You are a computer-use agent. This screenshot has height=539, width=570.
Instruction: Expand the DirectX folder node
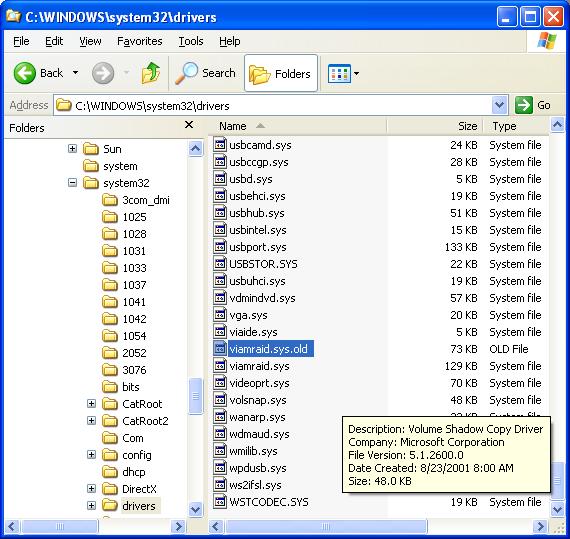click(x=92, y=489)
